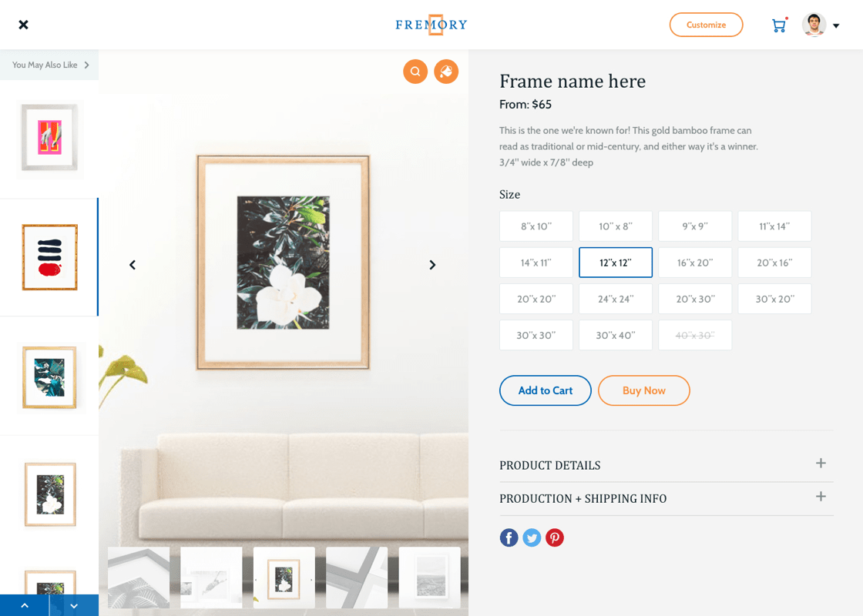This screenshot has width=863, height=616.
Task: Click the orange magnifier zoom icon
Action: 415,72
